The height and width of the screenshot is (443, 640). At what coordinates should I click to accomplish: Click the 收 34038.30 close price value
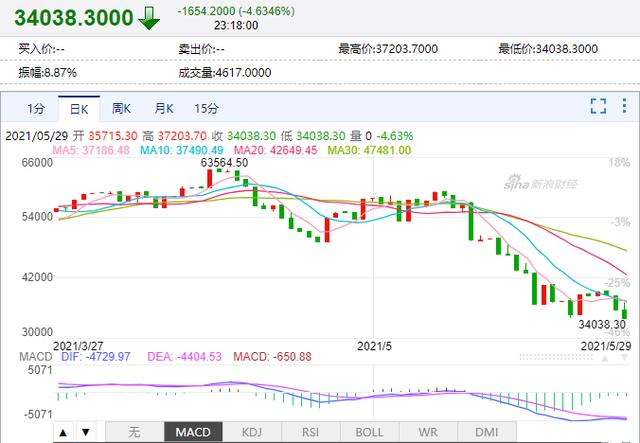244,136
